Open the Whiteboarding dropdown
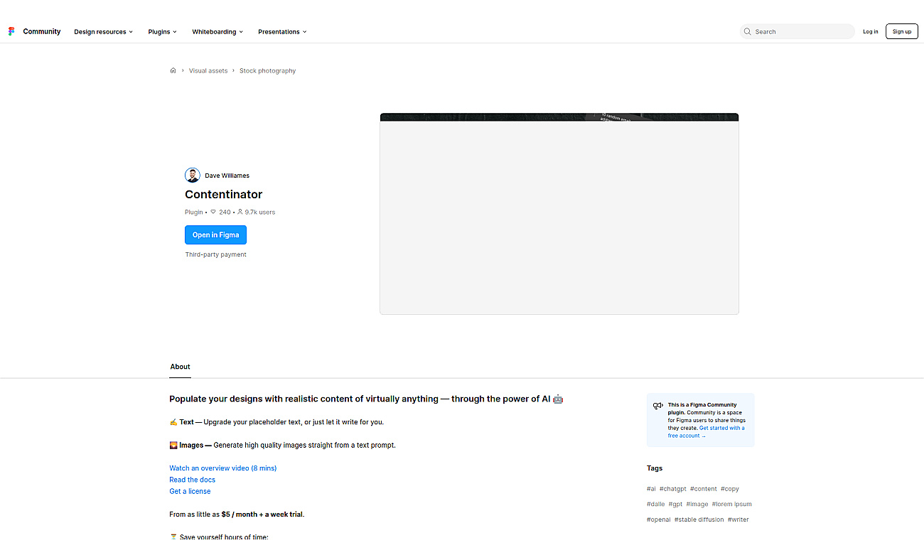924x560 pixels. click(x=217, y=31)
